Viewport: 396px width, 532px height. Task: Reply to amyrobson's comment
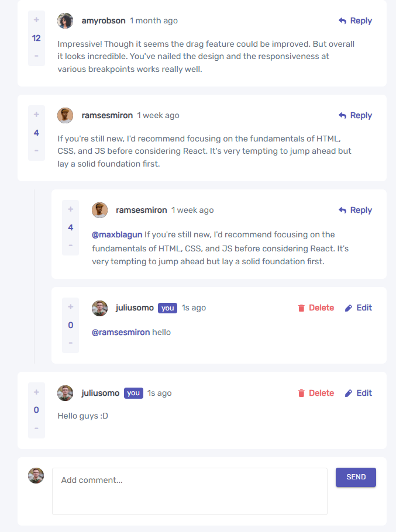pos(355,20)
